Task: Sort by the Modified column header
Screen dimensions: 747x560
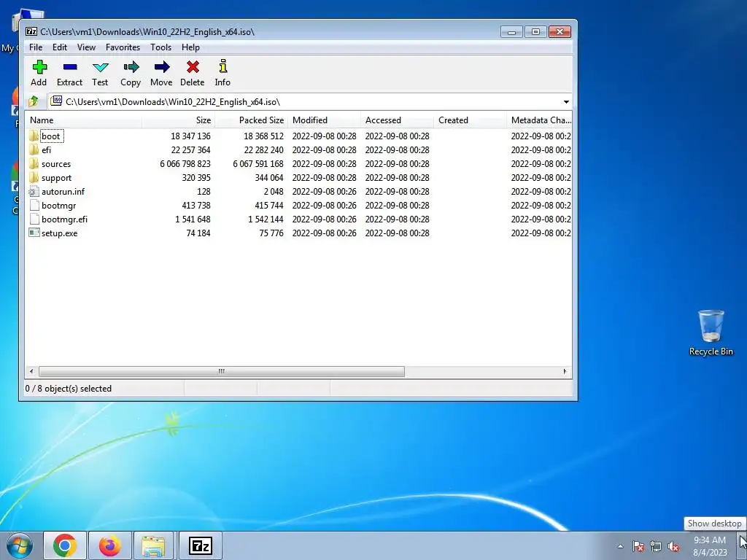Action: [x=324, y=120]
